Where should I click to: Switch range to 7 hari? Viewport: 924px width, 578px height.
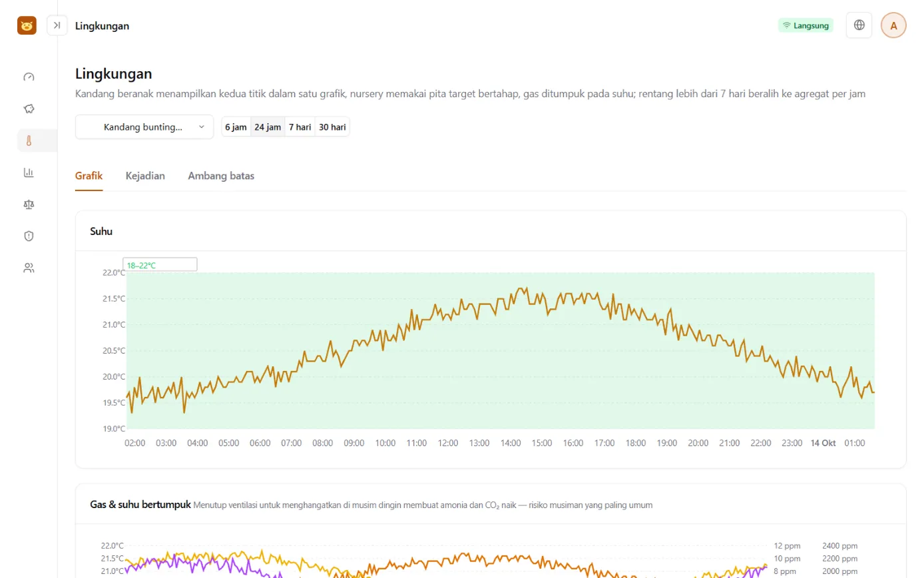tap(300, 127)
